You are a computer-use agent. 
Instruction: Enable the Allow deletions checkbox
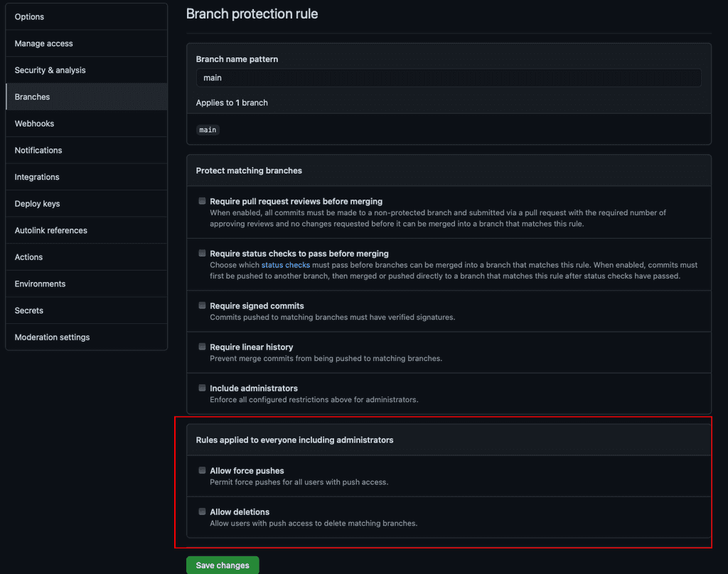(203, 511)
